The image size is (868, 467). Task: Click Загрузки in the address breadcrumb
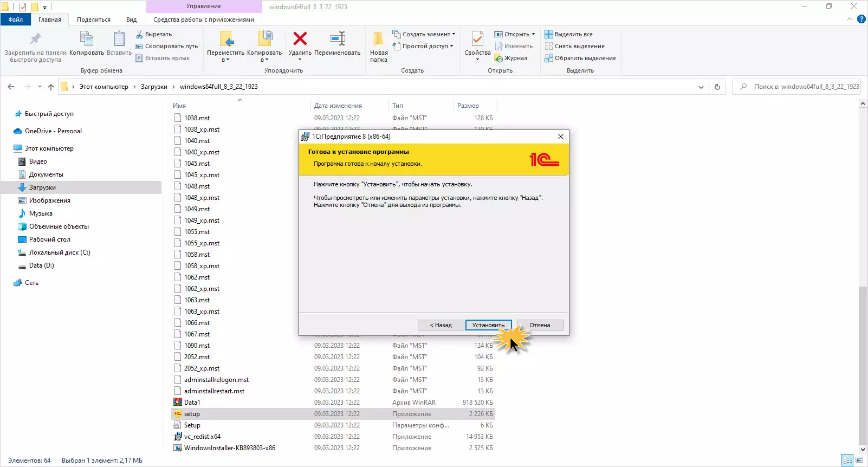154,87
